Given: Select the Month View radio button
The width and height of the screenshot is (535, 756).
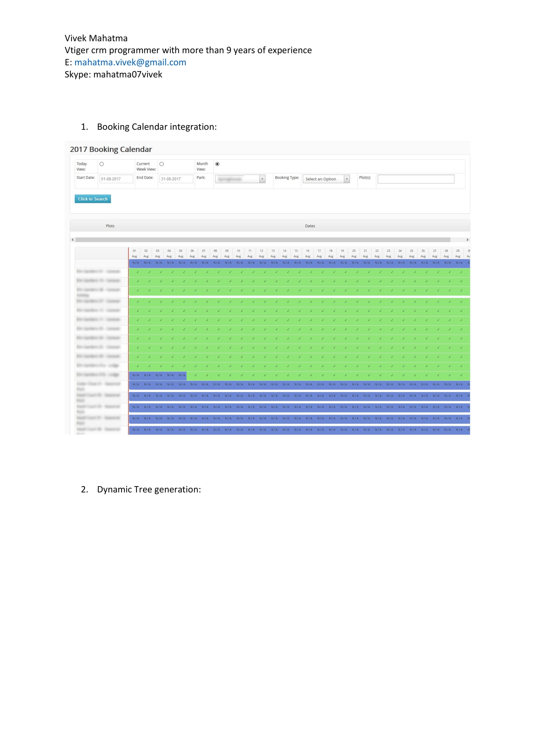Looking at the screenshot, I should point(217,164).
